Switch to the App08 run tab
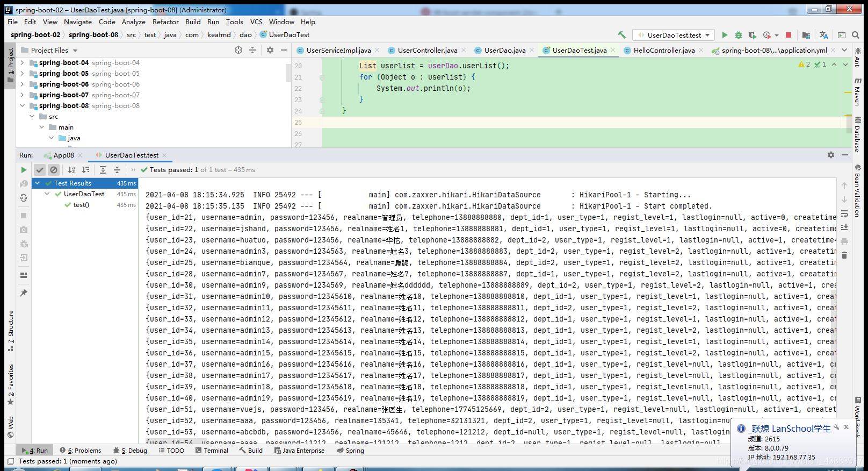This screenshot has width=868, height=471. (x=63, y=155)
